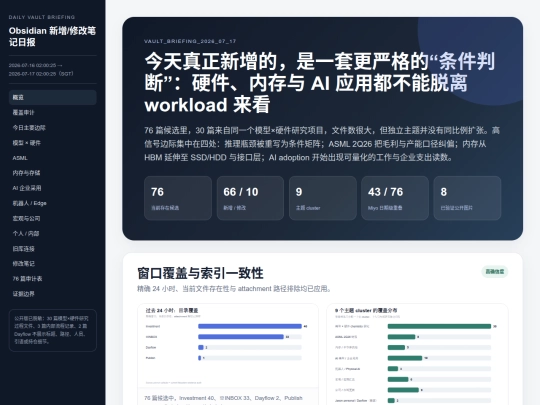Click green badge beside 窗口覆盖与索引一致性

(x=495, y=272)
